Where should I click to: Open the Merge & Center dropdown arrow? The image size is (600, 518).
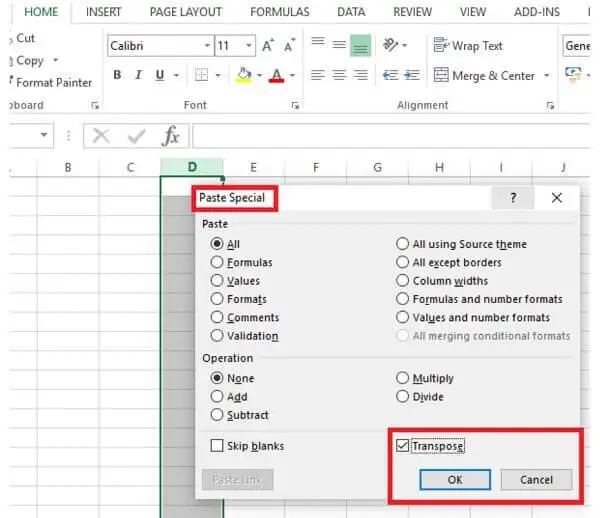tap(547, 76)
